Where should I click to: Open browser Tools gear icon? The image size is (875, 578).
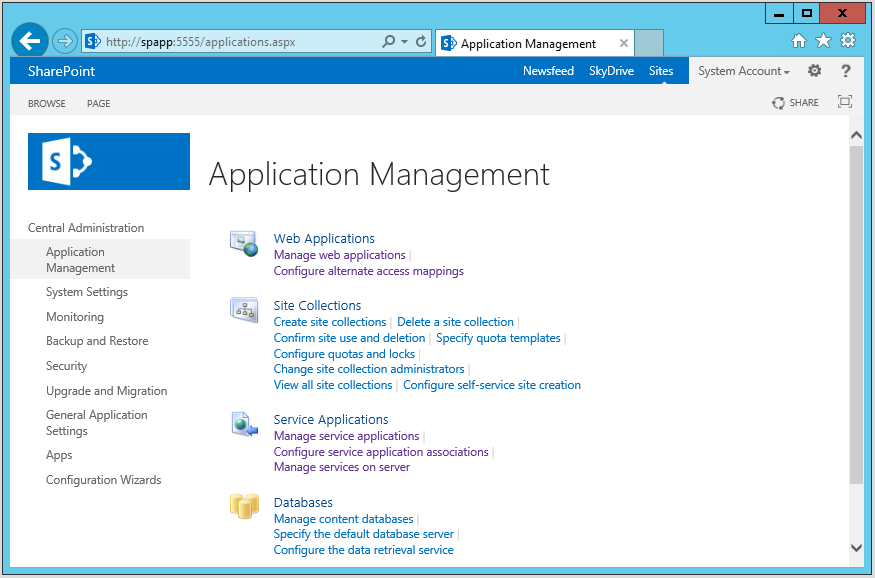pos(848,40)
